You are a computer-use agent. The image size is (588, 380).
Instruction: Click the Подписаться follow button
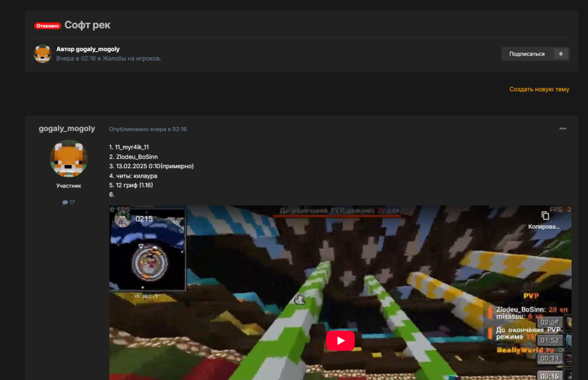526,54
